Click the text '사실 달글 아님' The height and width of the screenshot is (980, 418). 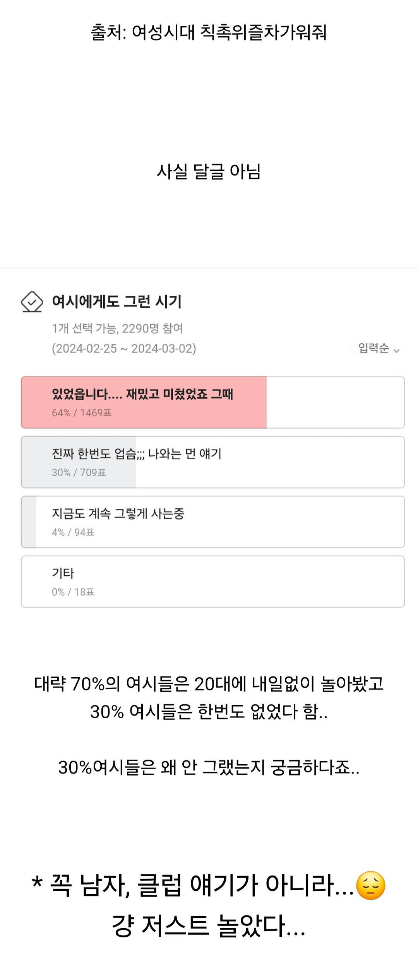[x=209, y=172]
